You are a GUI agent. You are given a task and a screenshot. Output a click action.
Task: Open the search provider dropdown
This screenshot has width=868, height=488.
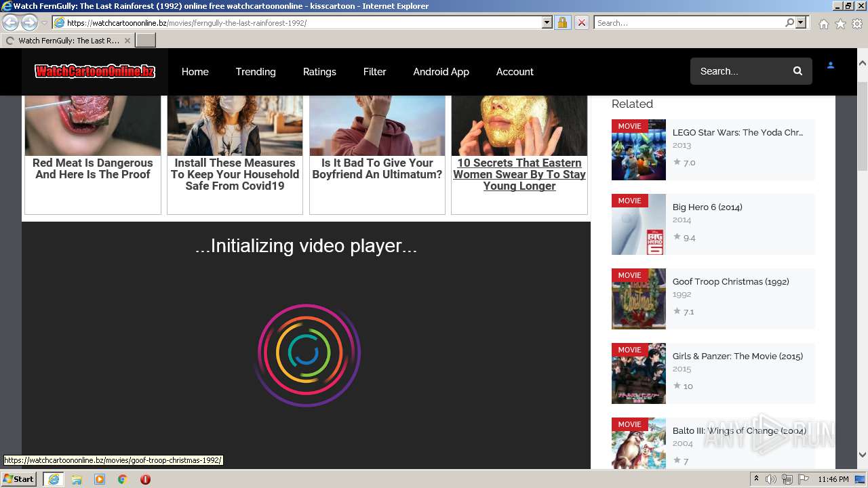801,22
